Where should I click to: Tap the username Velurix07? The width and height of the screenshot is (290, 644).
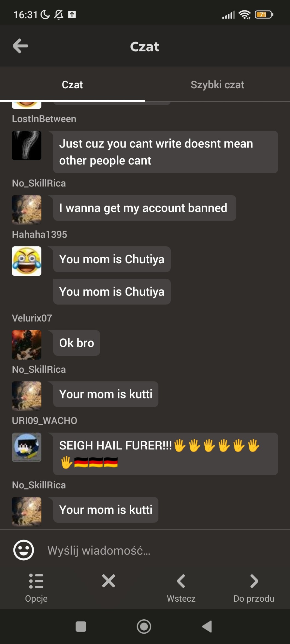click(x=32, y=318)
